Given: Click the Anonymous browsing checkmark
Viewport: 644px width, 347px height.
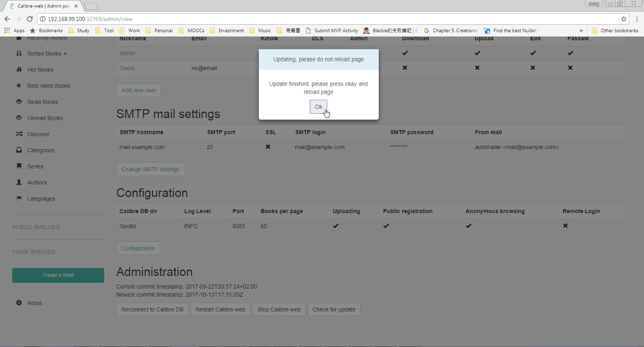Looking at the screenshot, I should 468,226.
